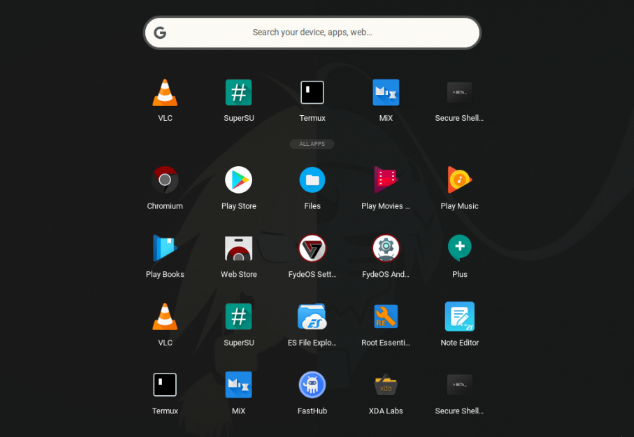
Task: Open the green Plus app
Action: point(459,249)
